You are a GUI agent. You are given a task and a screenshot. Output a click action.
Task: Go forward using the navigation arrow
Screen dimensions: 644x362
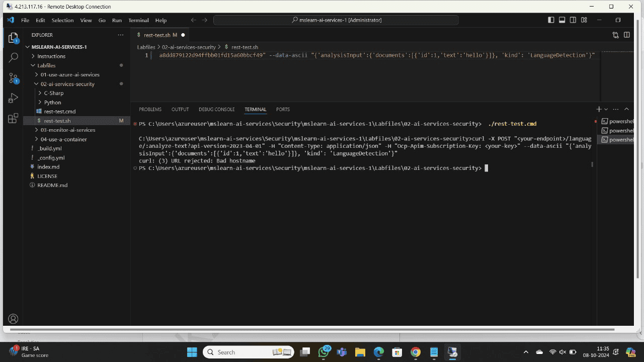click(204, 20)
